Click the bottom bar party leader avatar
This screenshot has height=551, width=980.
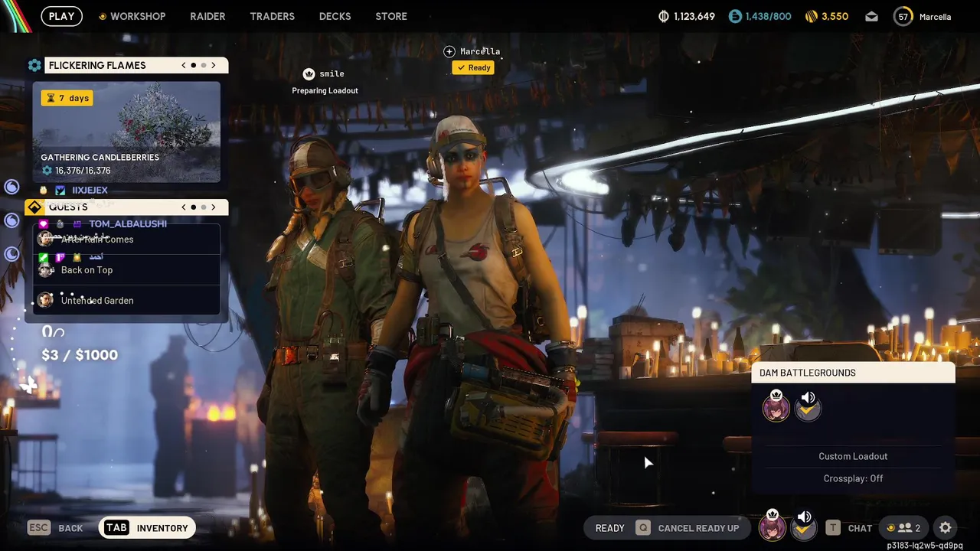click(x=773, y=527)
